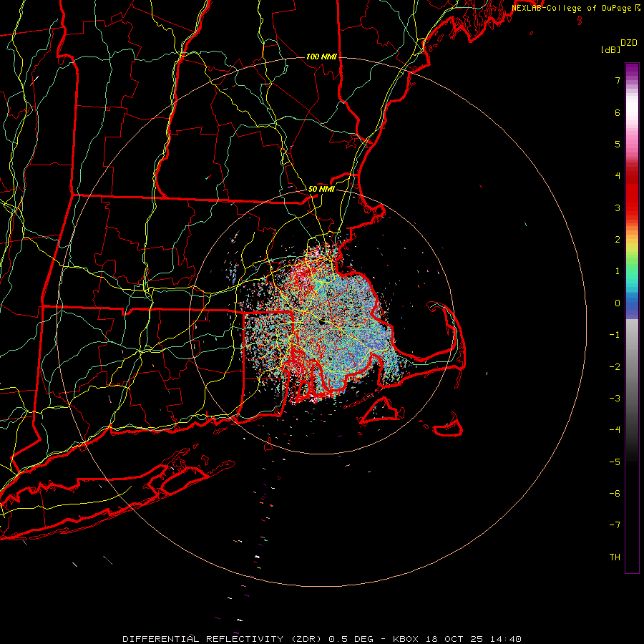Click the 6 tick label on the scale
644x644 pixels.
pos(618,112)
